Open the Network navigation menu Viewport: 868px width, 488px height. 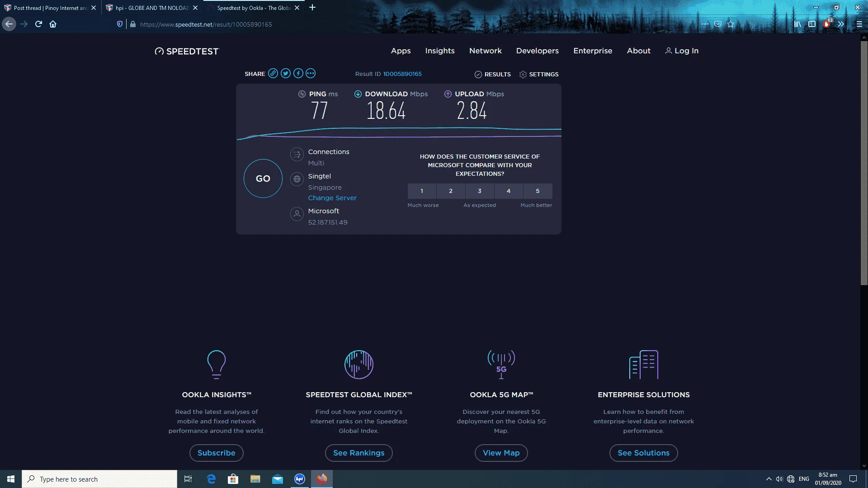coord(486,51)
